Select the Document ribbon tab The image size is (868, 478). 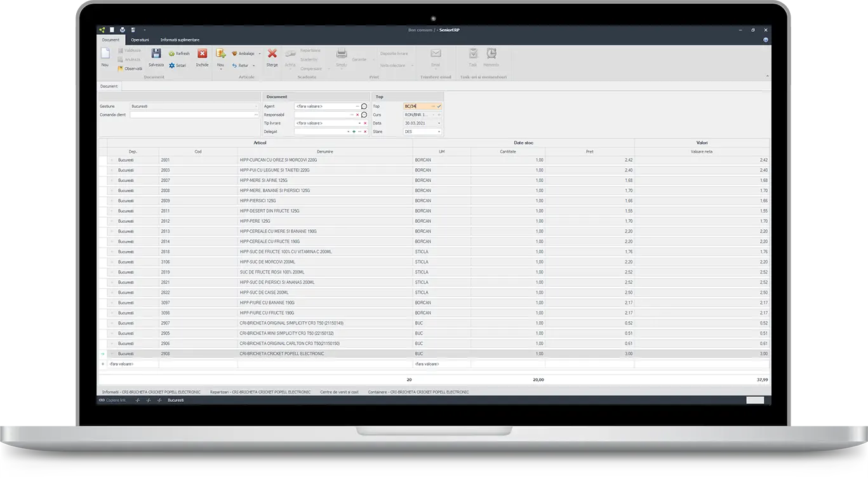[110, 40]
